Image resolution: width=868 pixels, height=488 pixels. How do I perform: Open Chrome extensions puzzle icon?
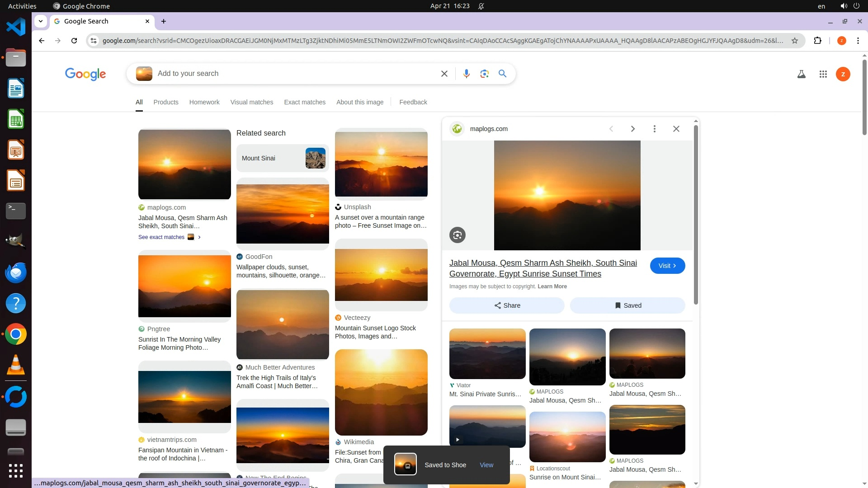[817, 41]
